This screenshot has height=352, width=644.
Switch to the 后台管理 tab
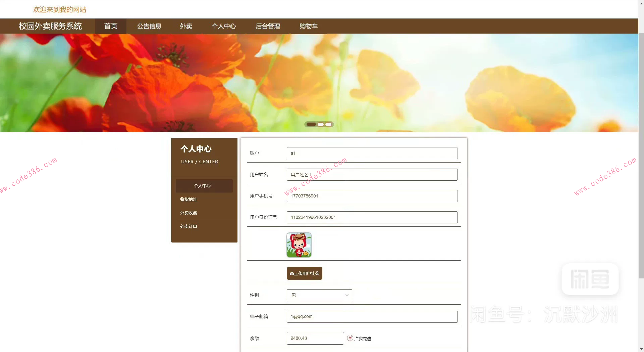click(268, 26)
